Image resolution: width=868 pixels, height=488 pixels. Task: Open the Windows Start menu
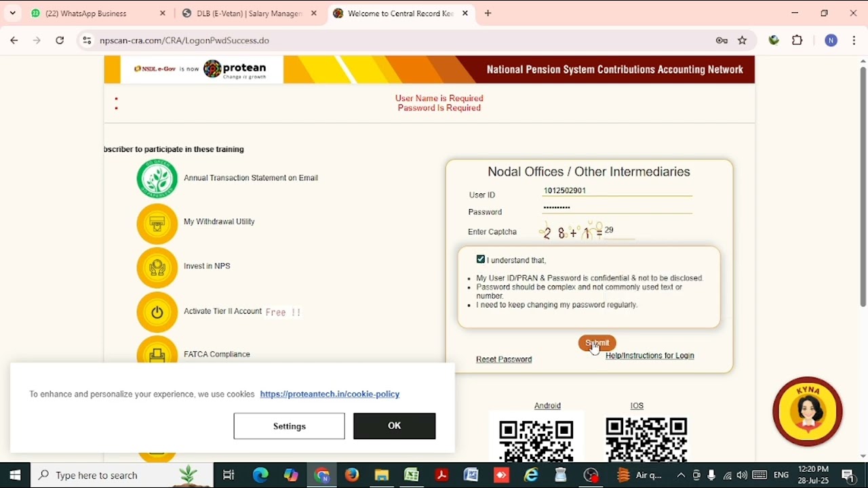pos(15,475)
